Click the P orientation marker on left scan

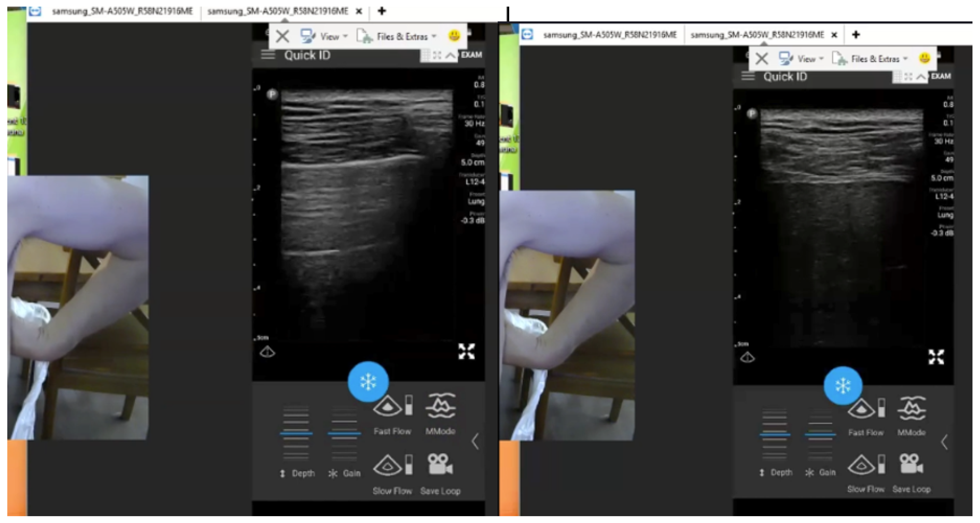[272, 94]
